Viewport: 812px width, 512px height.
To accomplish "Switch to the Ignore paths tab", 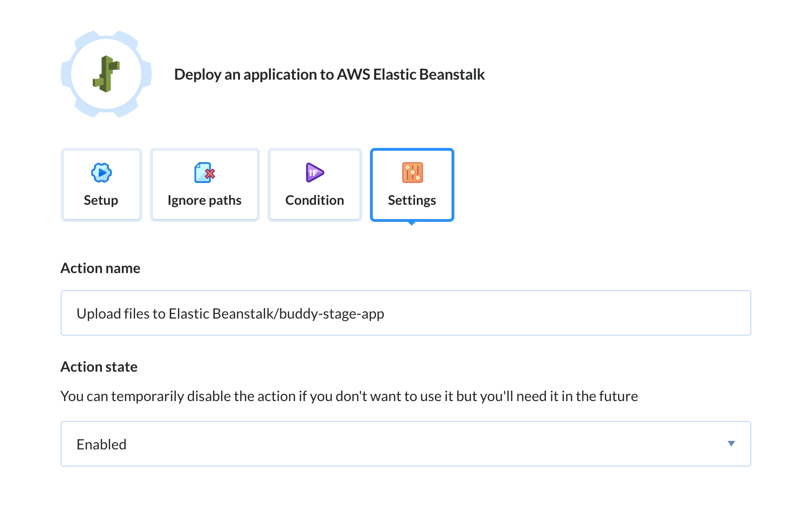I will [204, 185].
